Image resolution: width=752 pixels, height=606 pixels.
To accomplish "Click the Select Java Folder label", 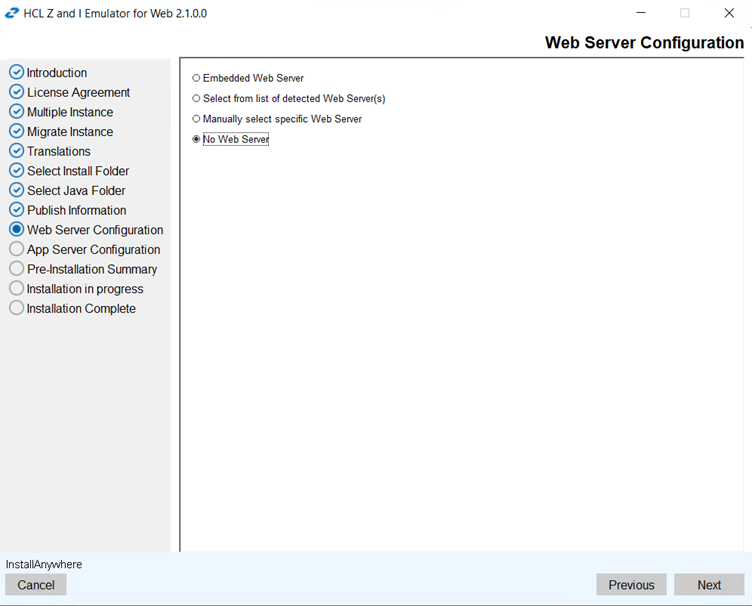I will pyautogui.click(x=76, y=191).
